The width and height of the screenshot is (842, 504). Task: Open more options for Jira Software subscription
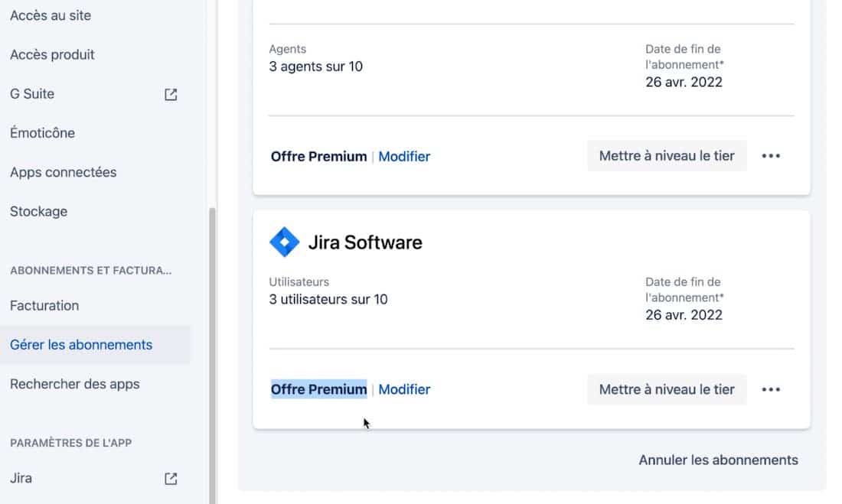pos(771,390)
